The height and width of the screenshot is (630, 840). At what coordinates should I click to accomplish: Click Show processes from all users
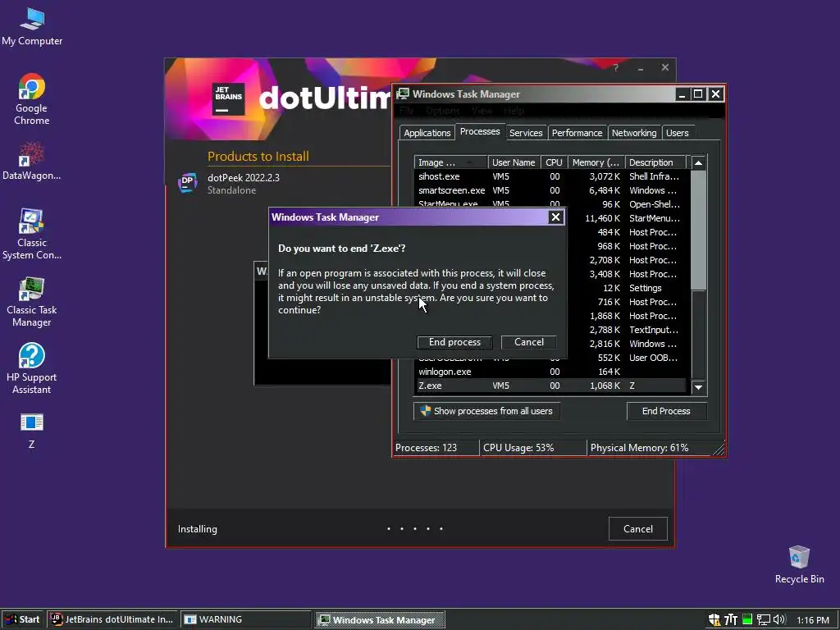[487, 412]
